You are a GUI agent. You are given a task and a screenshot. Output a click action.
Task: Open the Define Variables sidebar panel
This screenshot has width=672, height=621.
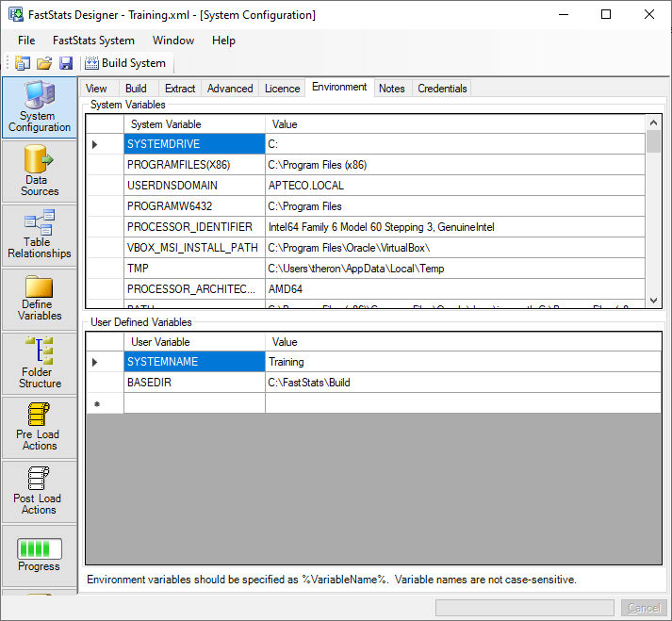pos(39,299)
